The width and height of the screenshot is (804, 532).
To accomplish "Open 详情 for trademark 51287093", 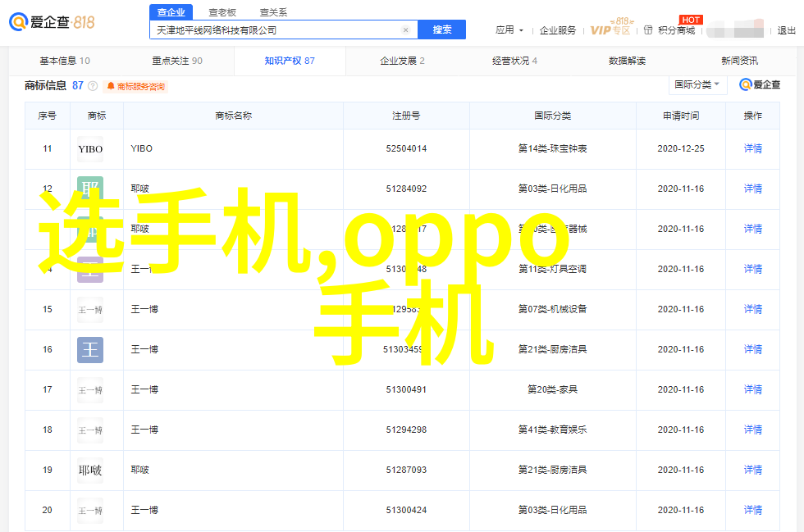I will tap(753, 470).
